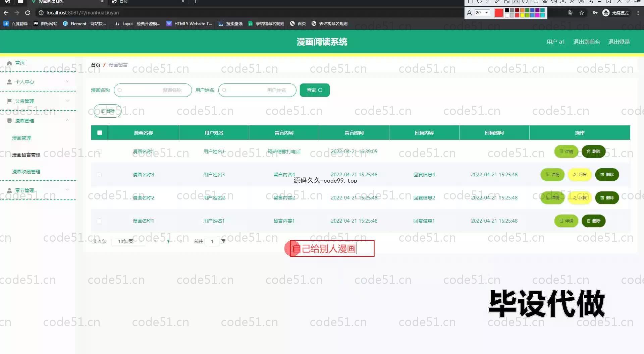Expand the 个人中心 menu chevron

(x=67, y=81)
